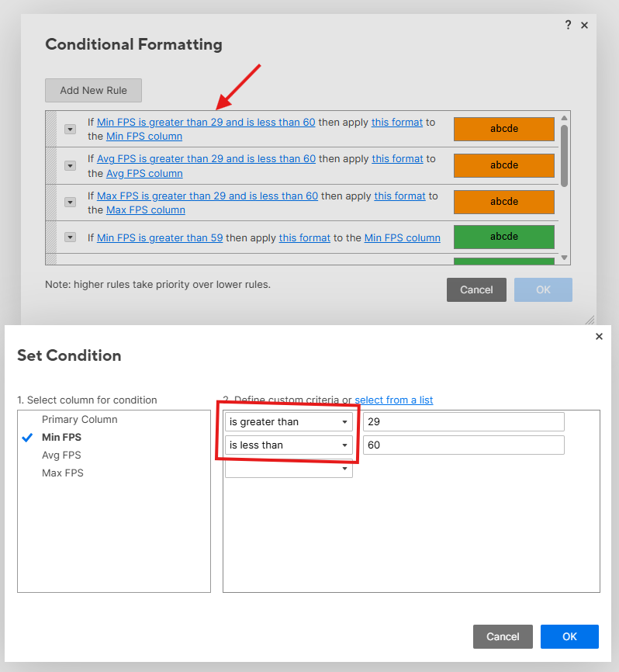
Task: Click the value field containing 60
Action: point(464,445)
